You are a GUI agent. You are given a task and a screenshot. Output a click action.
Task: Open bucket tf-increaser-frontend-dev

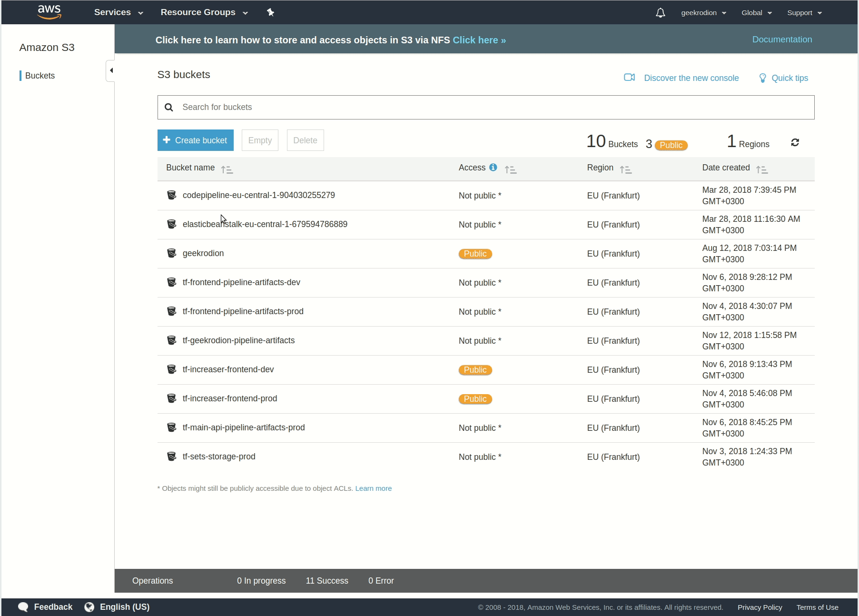(x=228, y=369)
